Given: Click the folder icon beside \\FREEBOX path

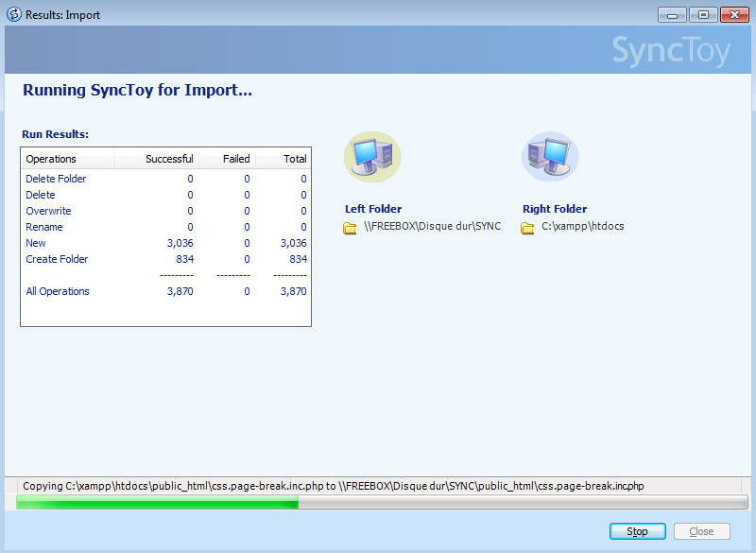Looking at the screenshot, I should (x=350, y=228).
